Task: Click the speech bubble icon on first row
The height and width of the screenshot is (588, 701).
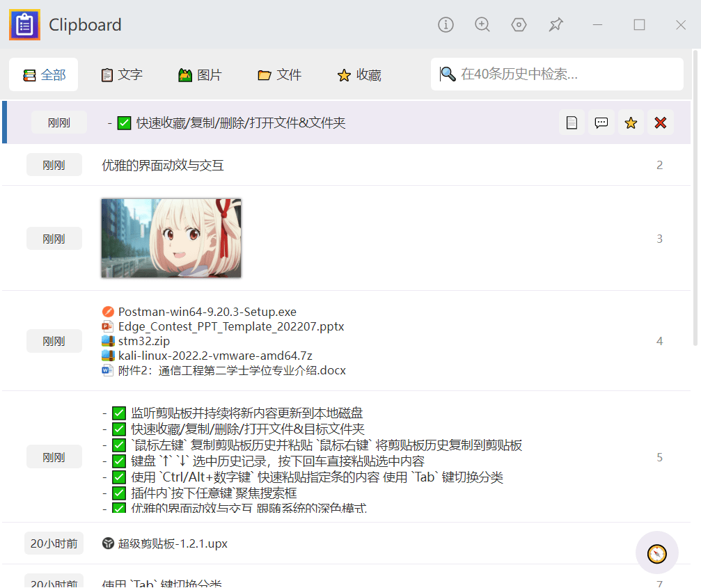Action: tap(601, 123)
